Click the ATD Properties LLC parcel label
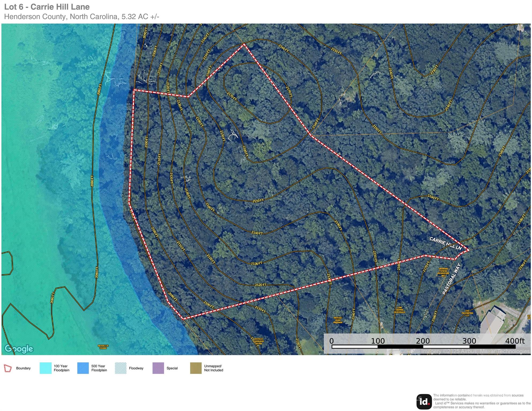The height and width of the screenshot is (411, 532). point(467,313)
